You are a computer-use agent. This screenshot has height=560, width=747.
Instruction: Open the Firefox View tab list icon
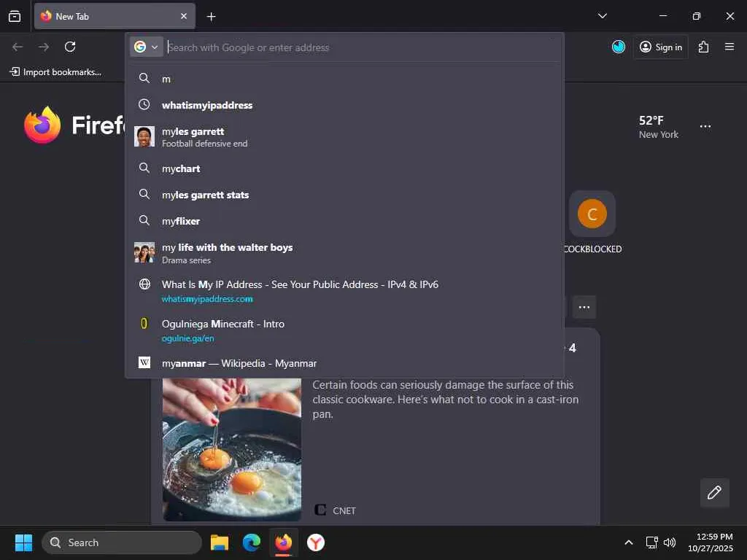click(15, 16)
